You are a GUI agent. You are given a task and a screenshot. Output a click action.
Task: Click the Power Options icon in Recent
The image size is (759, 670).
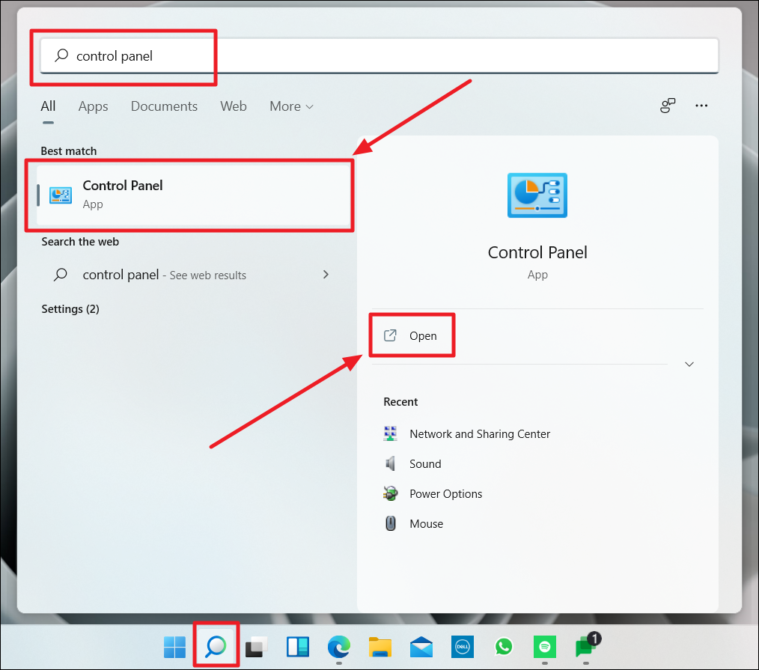(390, 493)
